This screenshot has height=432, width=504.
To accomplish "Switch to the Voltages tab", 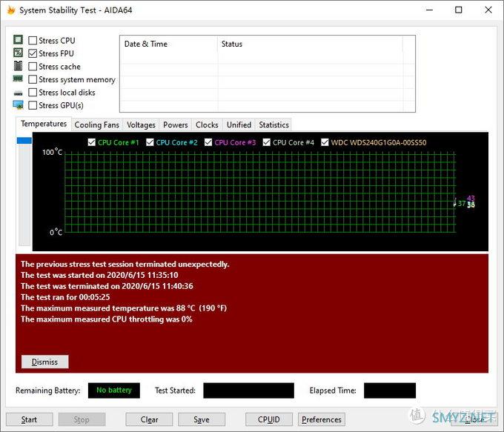I will (x=141, y=124).
